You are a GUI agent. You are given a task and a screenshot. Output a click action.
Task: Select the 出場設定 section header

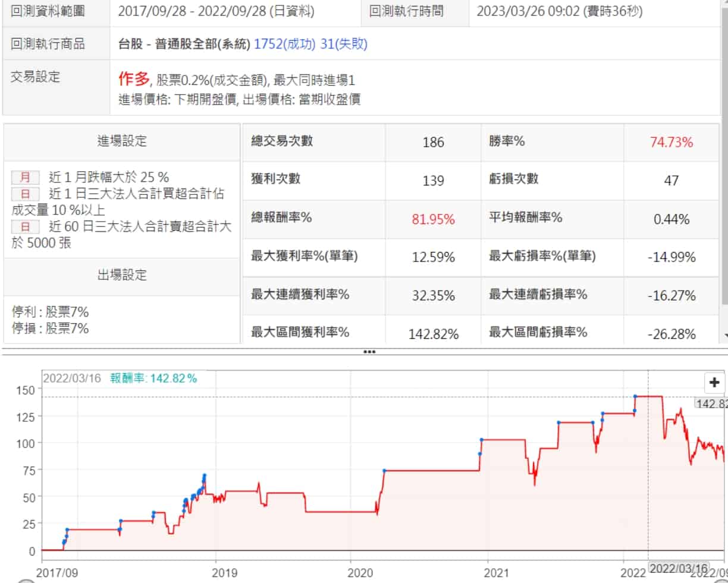[121, 275]
